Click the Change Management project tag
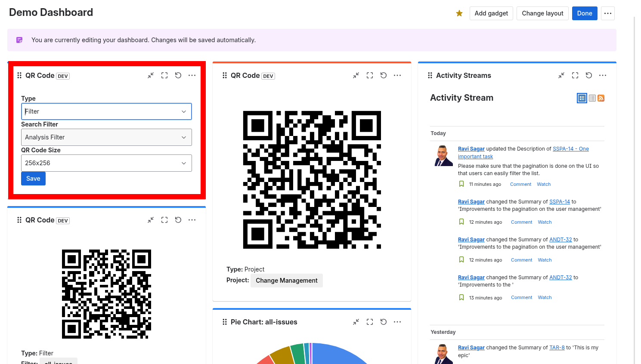This screenshot has height=364, width=641. pyautogui.click(x=287, y=281)
